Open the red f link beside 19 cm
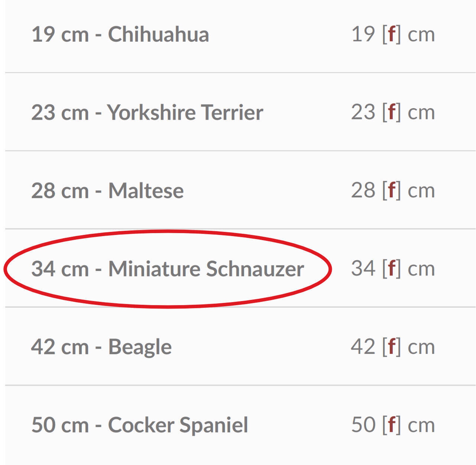 [392, 34]
